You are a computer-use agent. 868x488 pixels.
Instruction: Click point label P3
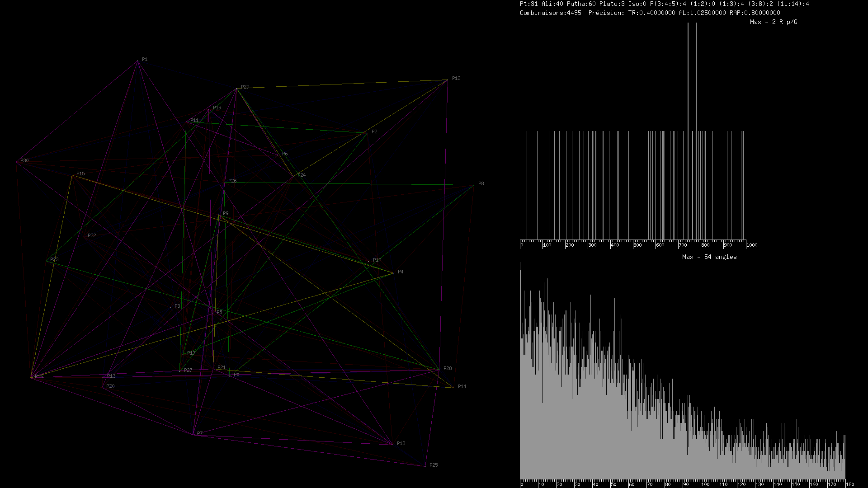coord(177,306)
